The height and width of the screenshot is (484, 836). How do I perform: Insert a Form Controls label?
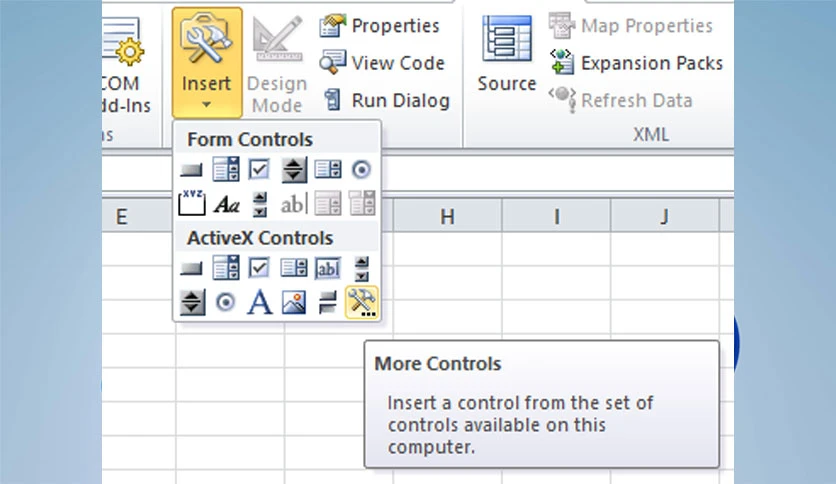click(227, 204)
